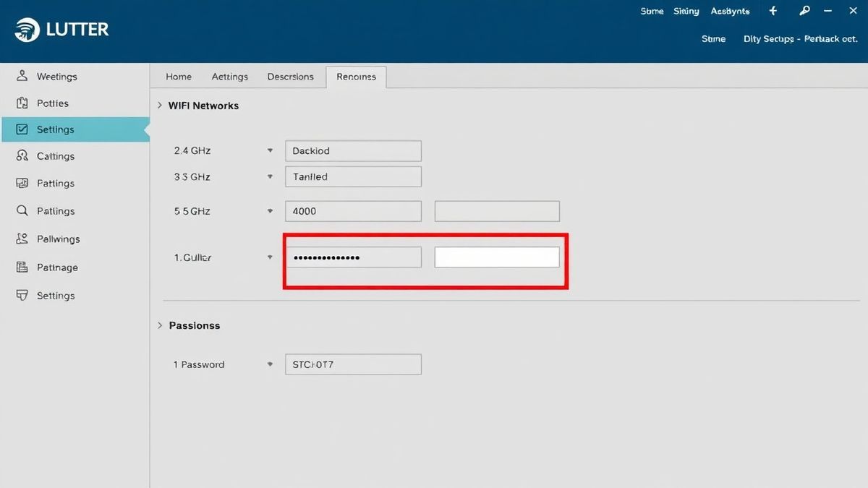
Task: Click the white empty field beside password dots
Action: coord(497,257)
